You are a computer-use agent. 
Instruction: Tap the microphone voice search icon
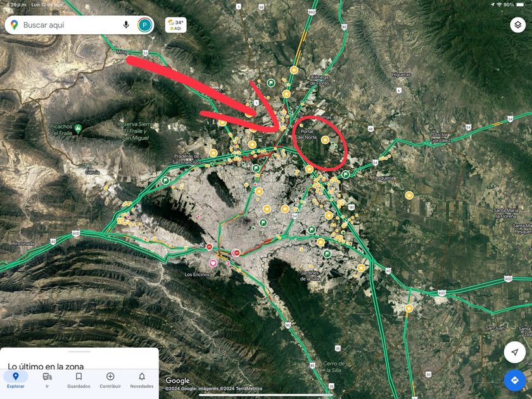126,25
